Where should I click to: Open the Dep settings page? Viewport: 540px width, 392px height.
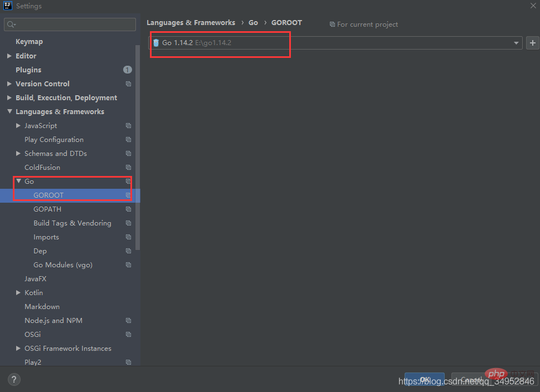tap(40, 251)
